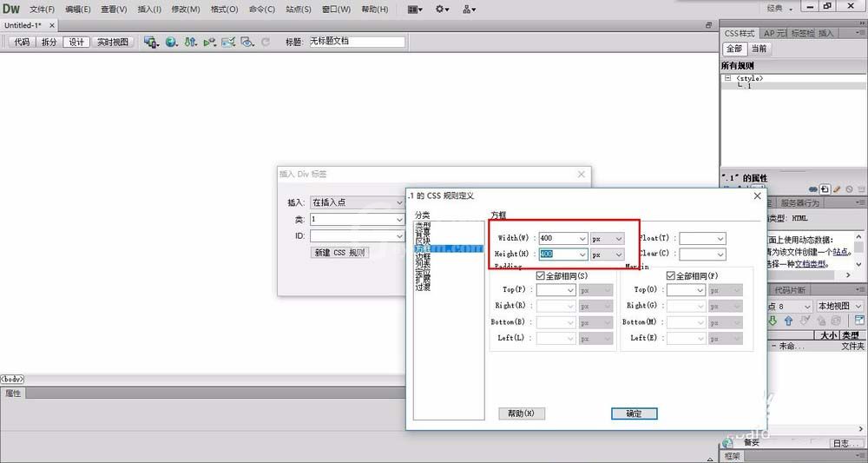This screenshot has height=463, width=868.
Task: Open the local view dropdown in Files panel
Action: pos(839,306)
